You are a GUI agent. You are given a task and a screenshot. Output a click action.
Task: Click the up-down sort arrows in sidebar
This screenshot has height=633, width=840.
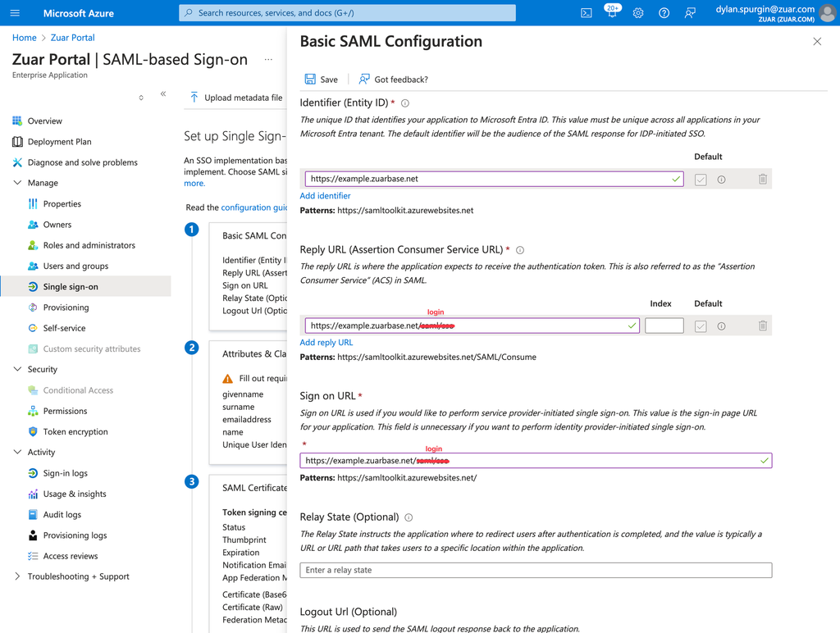coord(141,98)
